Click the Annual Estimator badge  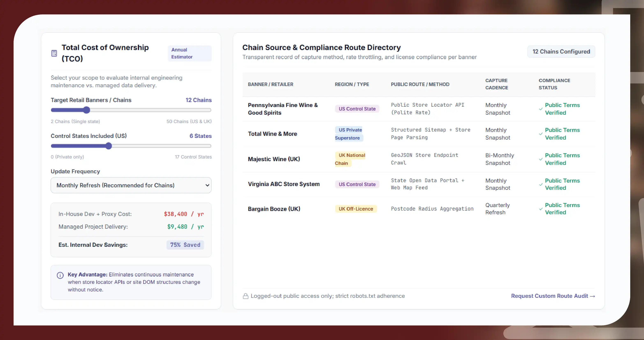pos(190,53)
